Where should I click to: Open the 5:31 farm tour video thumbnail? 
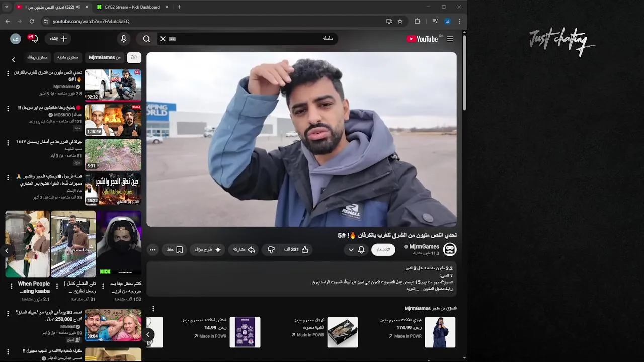click(x=113, y=154)
